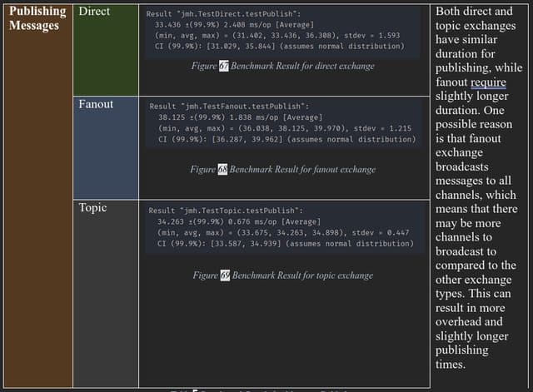Click the underlined word 'require'
533x392 pixels.
pyautogui.click(x=488, y=82)
